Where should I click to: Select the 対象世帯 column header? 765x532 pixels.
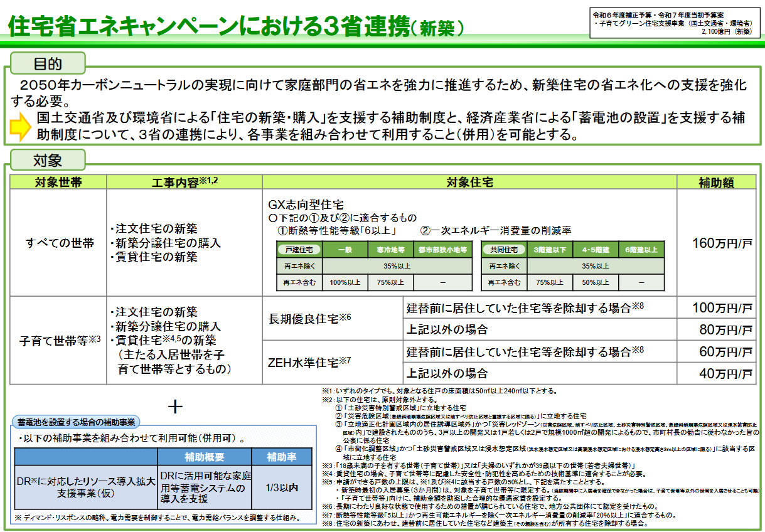click(58, 182)
